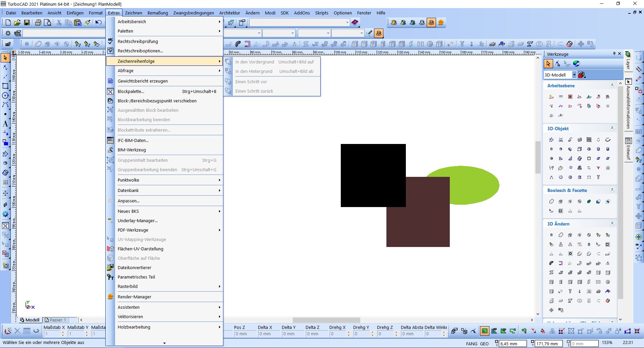Click the Layer palette icon in the right sidebar
The image size is (644, 348).
628,55
